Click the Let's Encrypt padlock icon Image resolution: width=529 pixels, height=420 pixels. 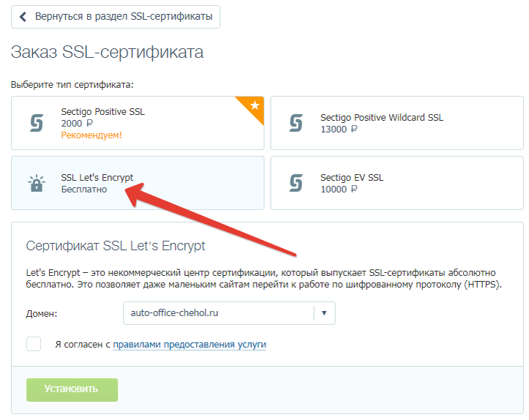coord(37,183)
